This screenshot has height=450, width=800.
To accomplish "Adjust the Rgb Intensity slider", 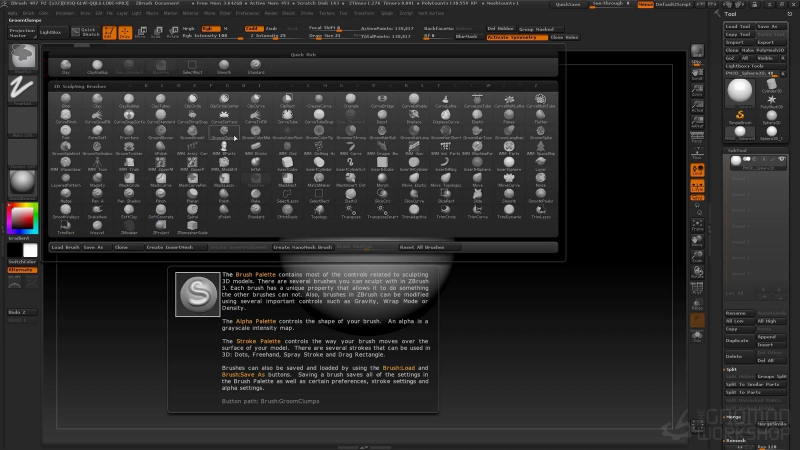I will (x=212, y=36).
